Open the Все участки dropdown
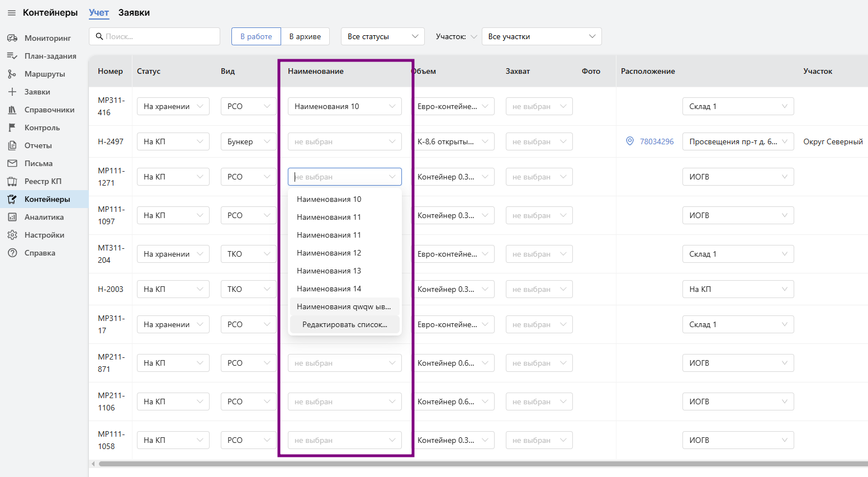The image size is (868, 477). (541, 36)
